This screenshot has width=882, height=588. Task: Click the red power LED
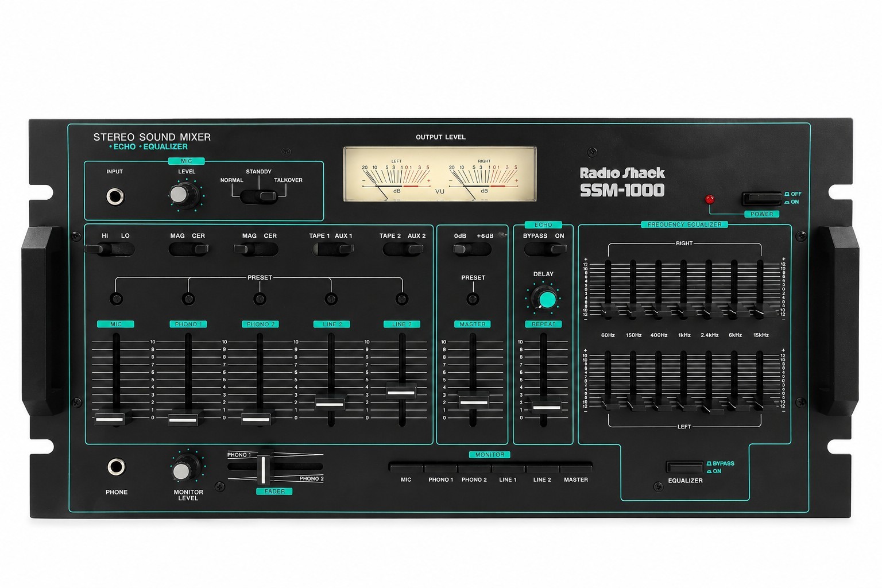coord(710,199)
